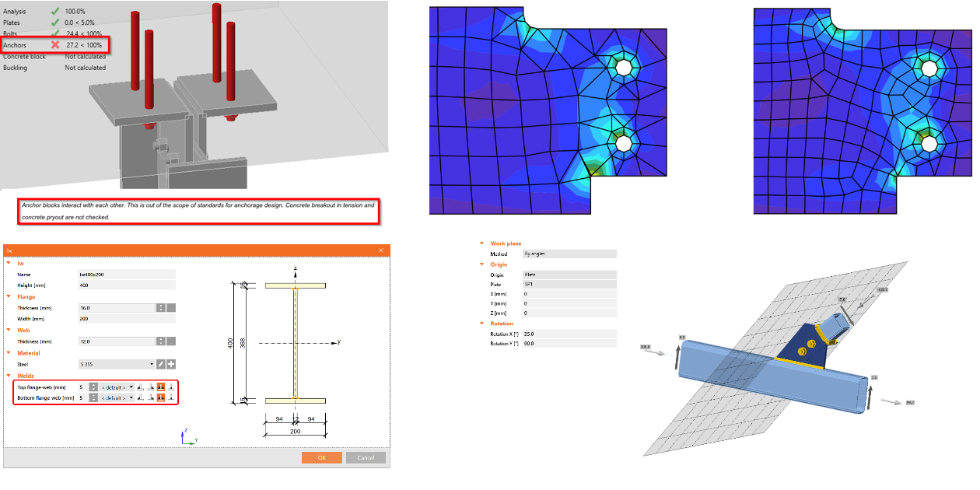The height and width of the screenshot is (490, 980).
Task: Open the Top flange-web default weld dropdown
Action: pos(117,387)
